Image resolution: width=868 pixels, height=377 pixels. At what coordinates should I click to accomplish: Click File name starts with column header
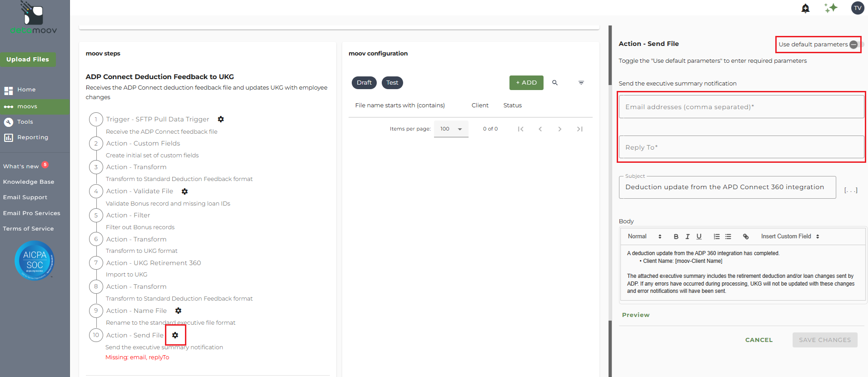(400, 106)
